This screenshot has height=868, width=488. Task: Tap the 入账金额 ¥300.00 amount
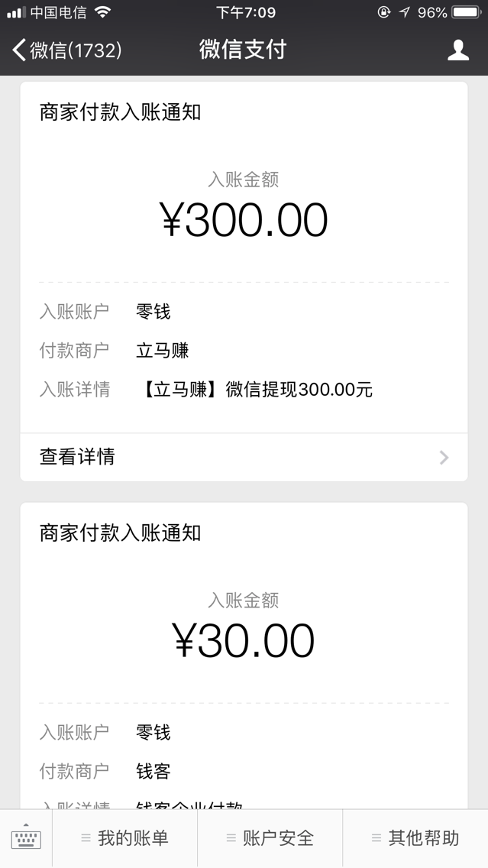point(244,219)
